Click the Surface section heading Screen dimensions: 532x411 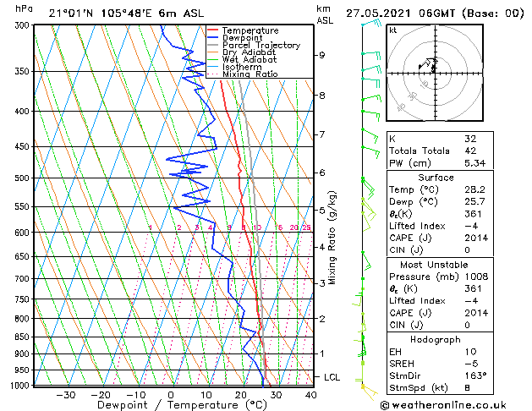[x=436, y=178]
